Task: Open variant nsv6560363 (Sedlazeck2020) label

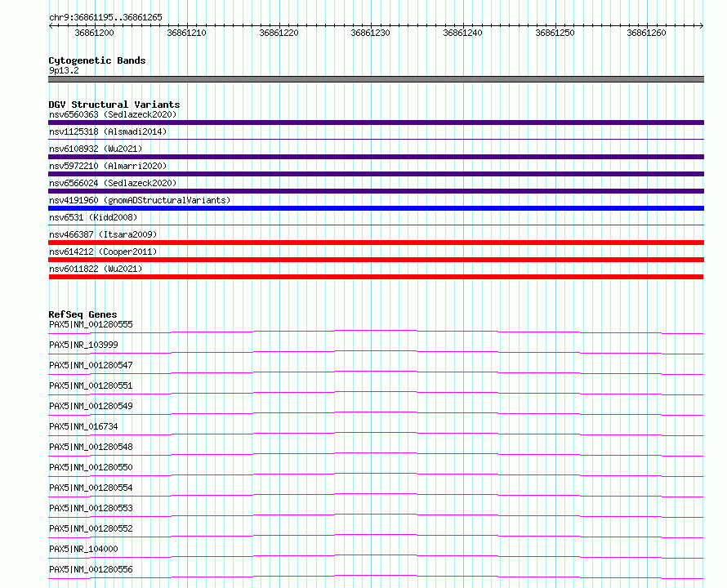Action: click(113, 114)
